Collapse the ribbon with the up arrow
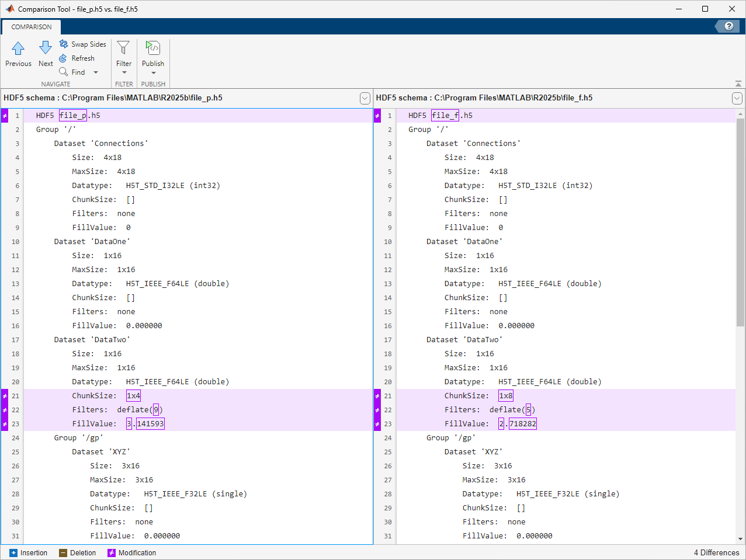746x560 pixels. (738, 83)
